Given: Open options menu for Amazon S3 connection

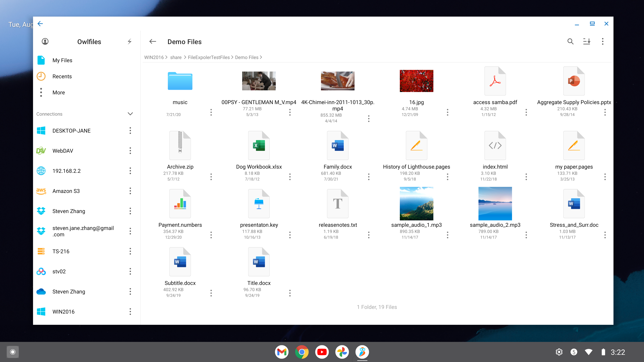Looking at the screenshot, I should [130, 191].
